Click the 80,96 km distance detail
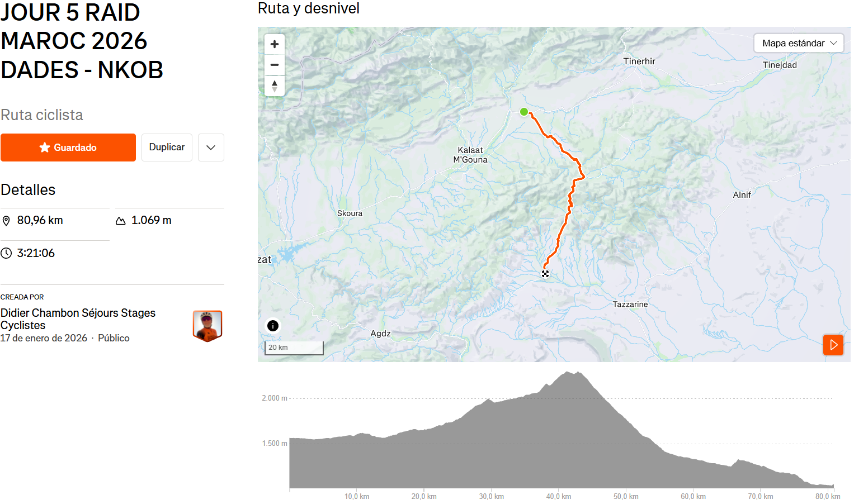The width and height of the screenshot is (854, 504). pyautogui.click(x=40, y=220)
